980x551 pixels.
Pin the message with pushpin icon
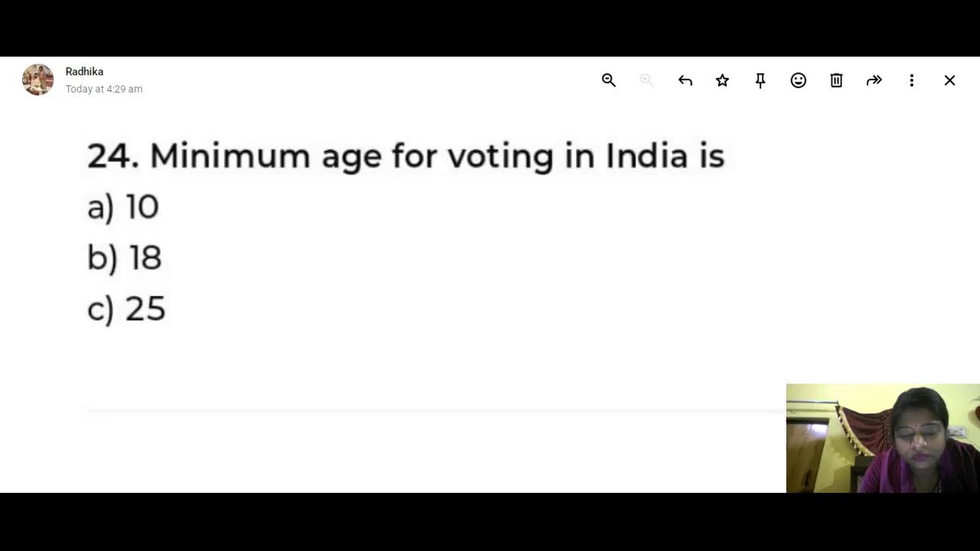pyautogui.click(x=760, y=80)
